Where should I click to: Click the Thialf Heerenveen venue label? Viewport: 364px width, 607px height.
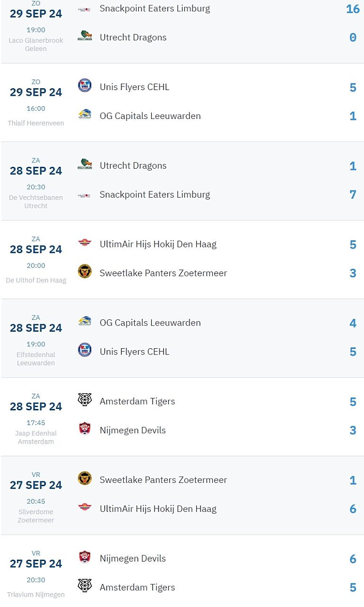coord(36,123)
